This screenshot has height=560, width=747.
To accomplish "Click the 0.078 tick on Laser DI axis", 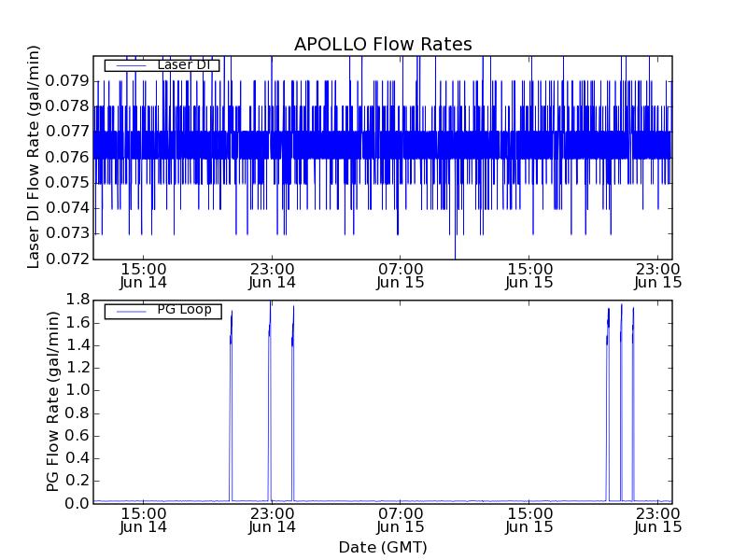I will click(x=67, y=106).
